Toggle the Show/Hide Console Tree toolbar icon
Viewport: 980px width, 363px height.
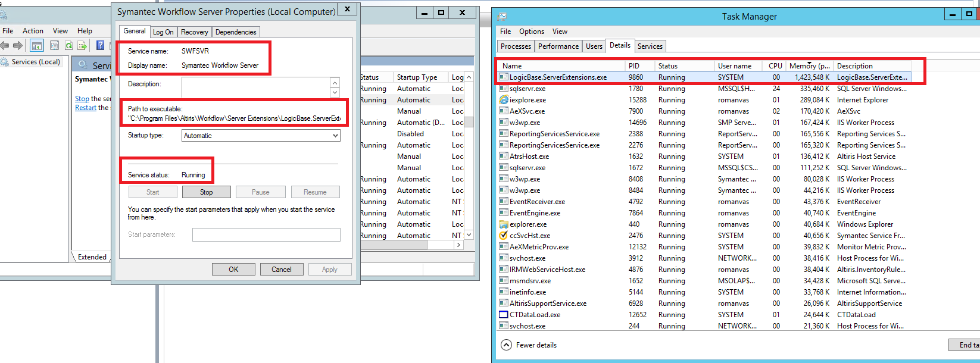coord(37,46)
